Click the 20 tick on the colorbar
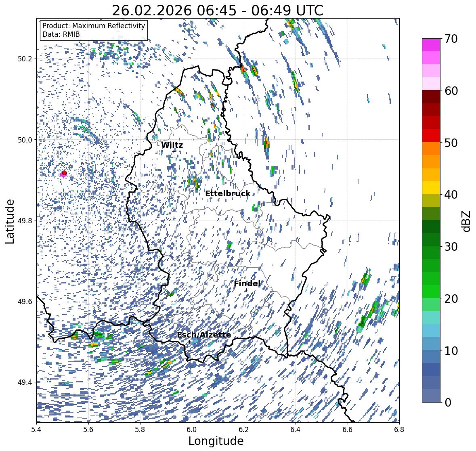 (x=451, y=299)
